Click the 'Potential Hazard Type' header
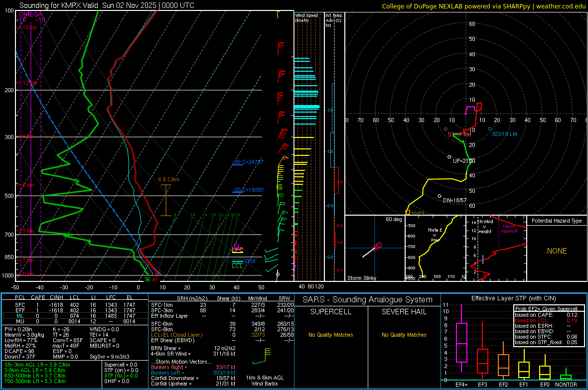The image size is (588, 390). coord(557,221)
